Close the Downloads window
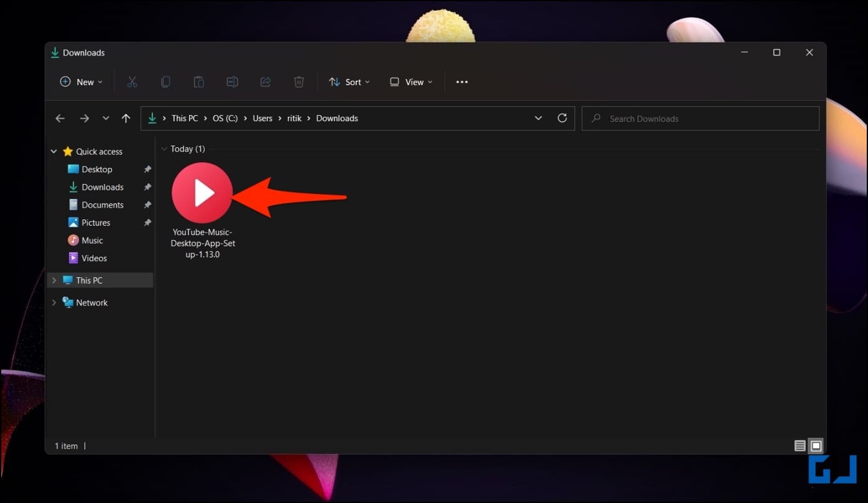The width and height of the screenshot is (868, 503). (810, 53)
